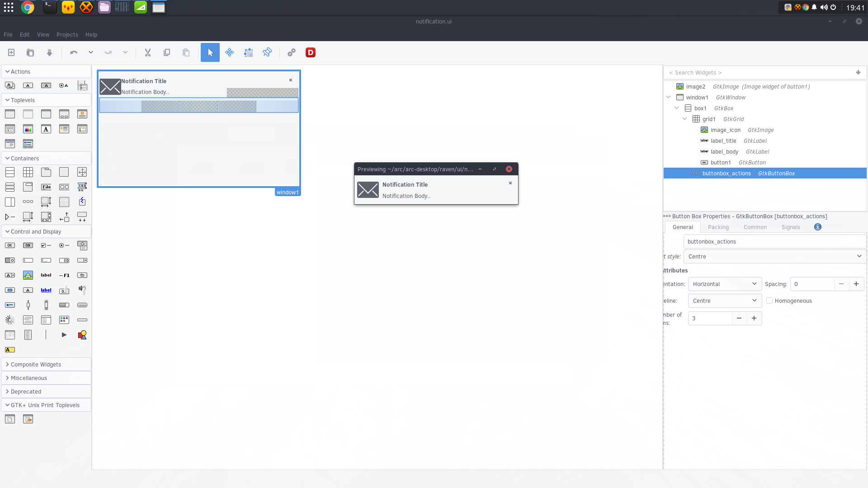Select image_icon in the widget tree
The width and height of the screenshot is (868, 488).
pos(765,130)
